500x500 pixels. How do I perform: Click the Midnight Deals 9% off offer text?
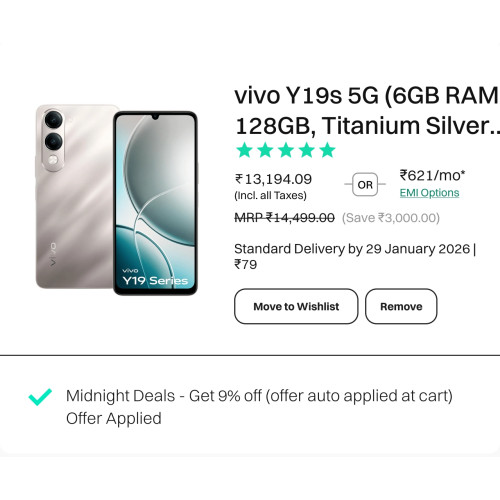pos(259,396)
